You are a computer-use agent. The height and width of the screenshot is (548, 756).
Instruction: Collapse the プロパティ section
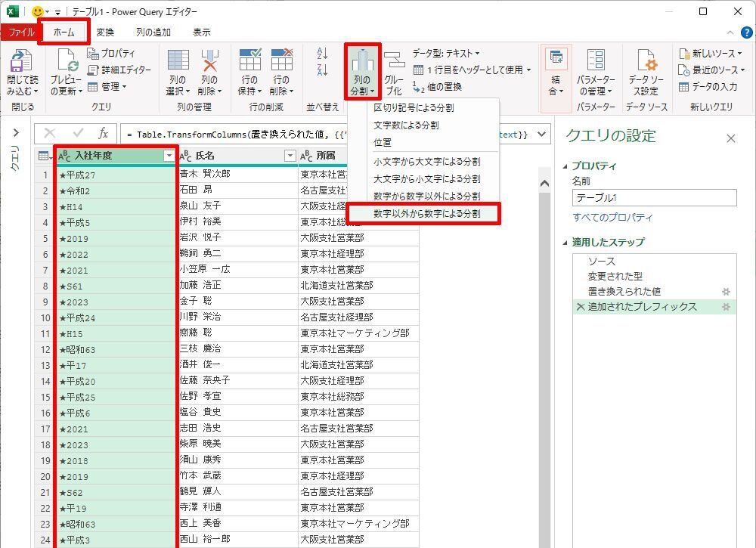(566, 166)
